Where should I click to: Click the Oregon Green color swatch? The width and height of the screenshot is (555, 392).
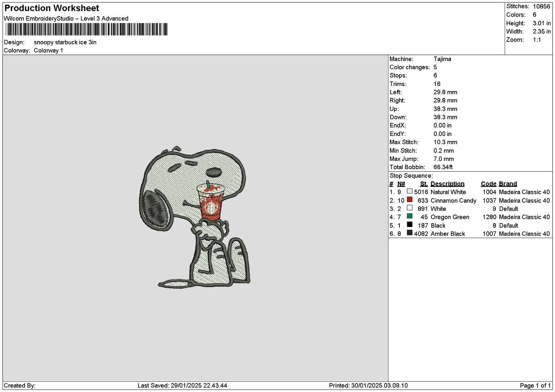(410, 216)
